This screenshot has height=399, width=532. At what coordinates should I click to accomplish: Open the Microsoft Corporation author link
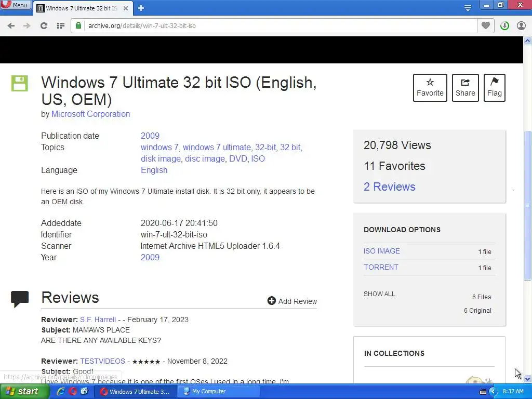90,114
